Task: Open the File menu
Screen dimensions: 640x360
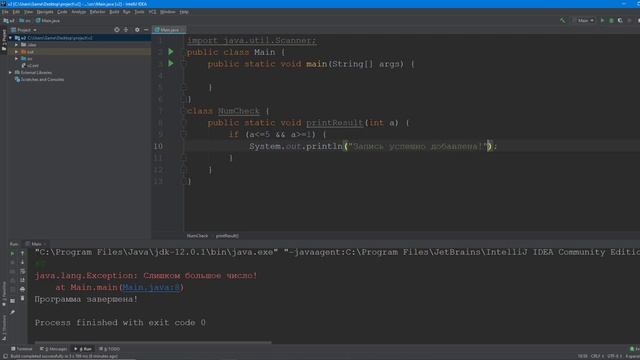Action: (5, 12)
